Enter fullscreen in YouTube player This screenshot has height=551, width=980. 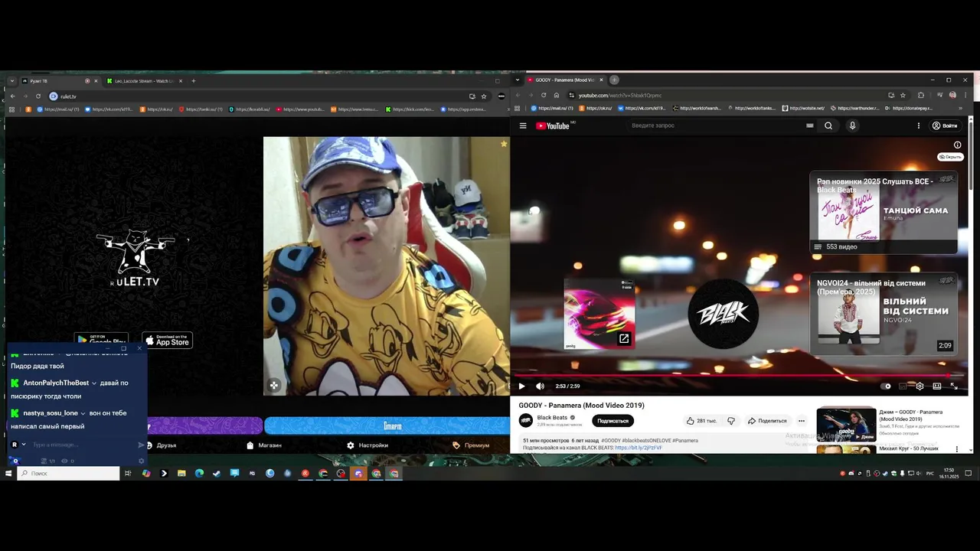[x=954, y=386]
